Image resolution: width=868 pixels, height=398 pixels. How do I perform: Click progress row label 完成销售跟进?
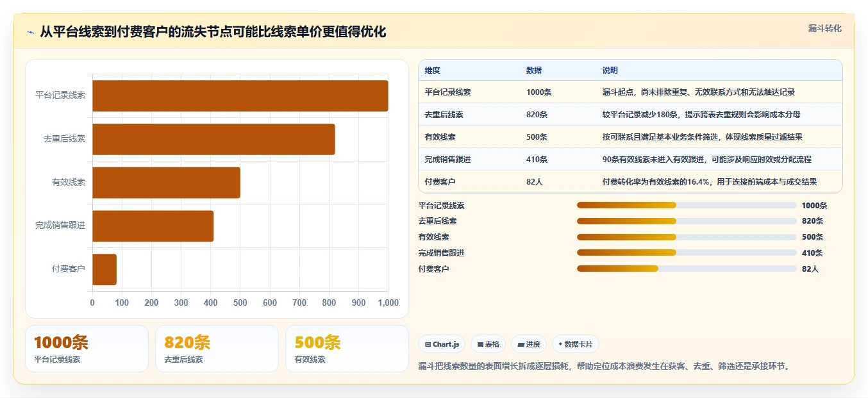point(441,253)
